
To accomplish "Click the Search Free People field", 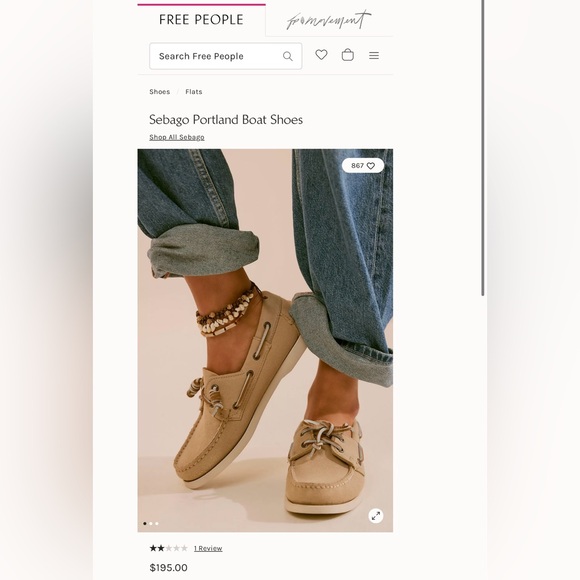I will point(226,56).
